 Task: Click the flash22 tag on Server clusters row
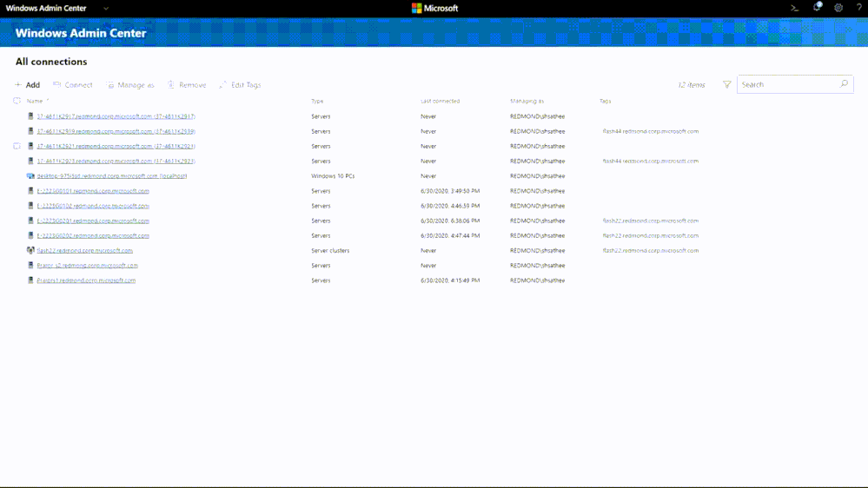[x=651, y=251]
